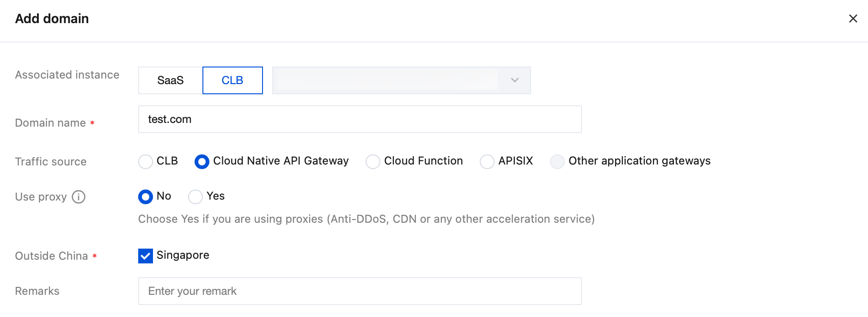Set Use proxy to No
The height and width of the screenshot is (317, 868).
click(x=146, y=197)
